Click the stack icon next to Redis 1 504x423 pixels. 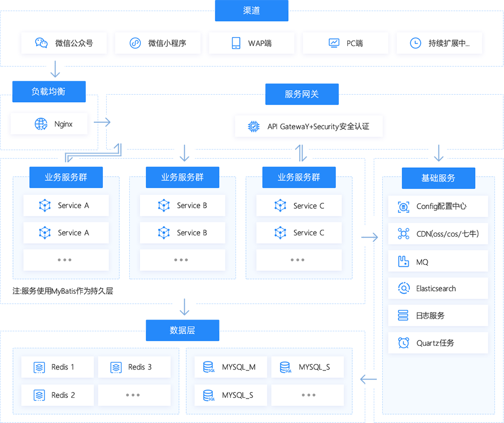point(39,367)
